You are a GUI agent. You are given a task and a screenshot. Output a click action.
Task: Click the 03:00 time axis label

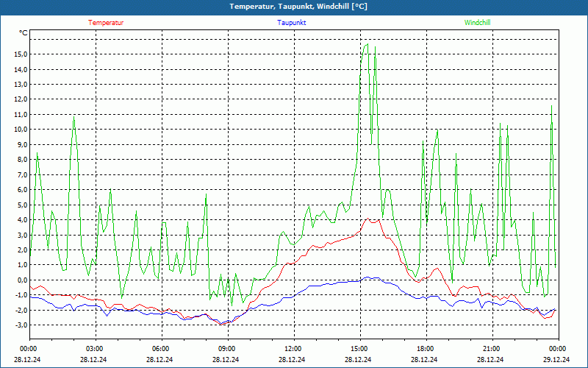[95, 349]
